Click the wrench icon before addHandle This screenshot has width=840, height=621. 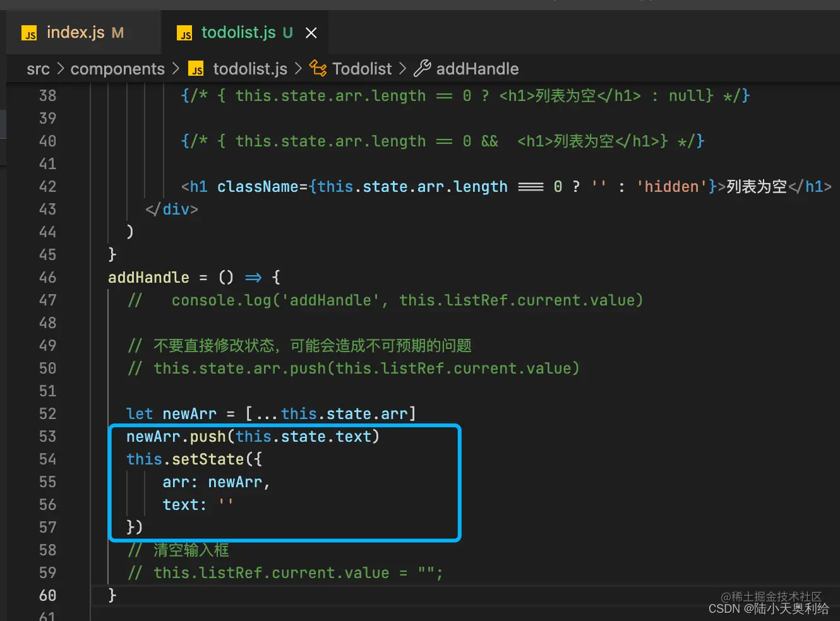click(422, 68)
